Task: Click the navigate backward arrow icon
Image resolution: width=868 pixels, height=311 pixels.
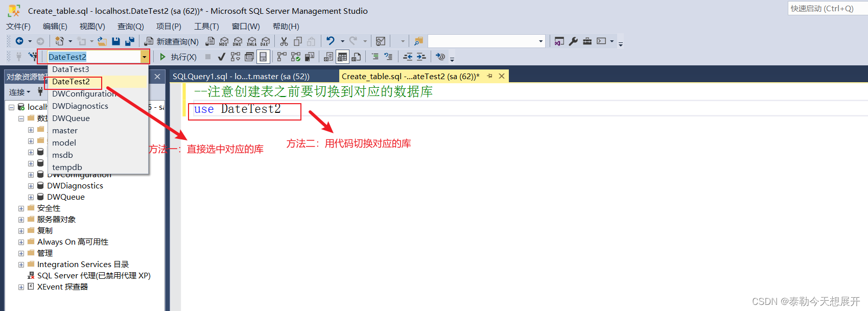Action: point(19,41)
